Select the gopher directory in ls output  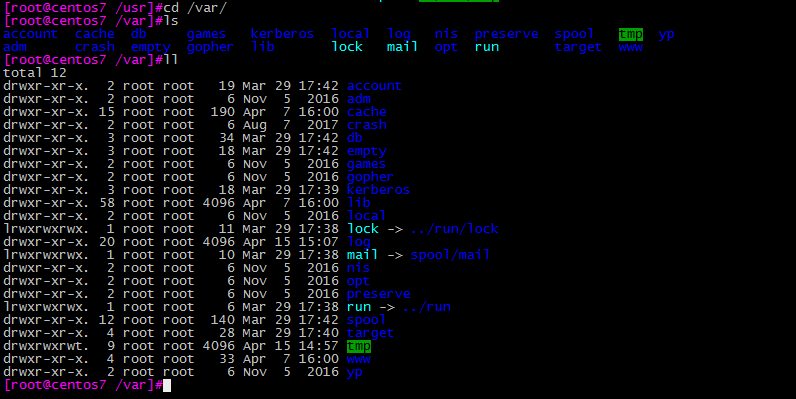210,47
